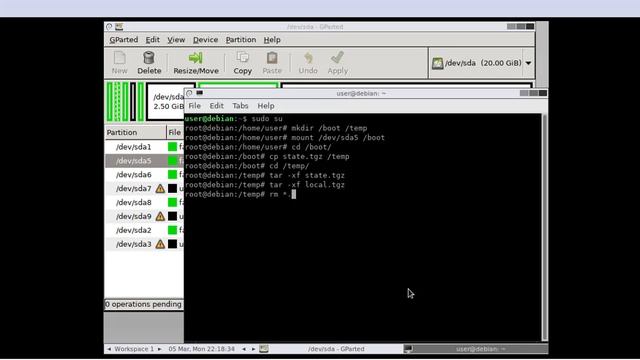
Task: Click the black filesystem swatch for /dev/sda9
Action: click(173, 216)
